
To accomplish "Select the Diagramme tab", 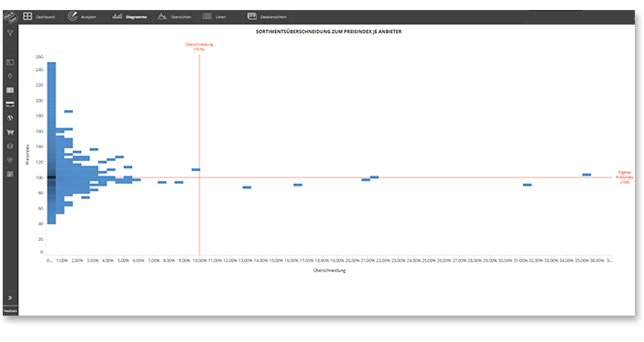I will pos(129,16).
